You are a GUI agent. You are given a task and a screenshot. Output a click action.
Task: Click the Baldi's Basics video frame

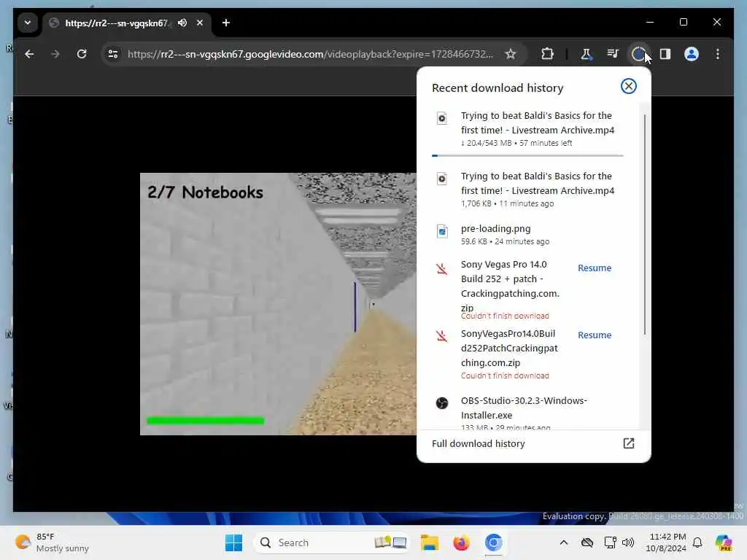coord(278,304)
